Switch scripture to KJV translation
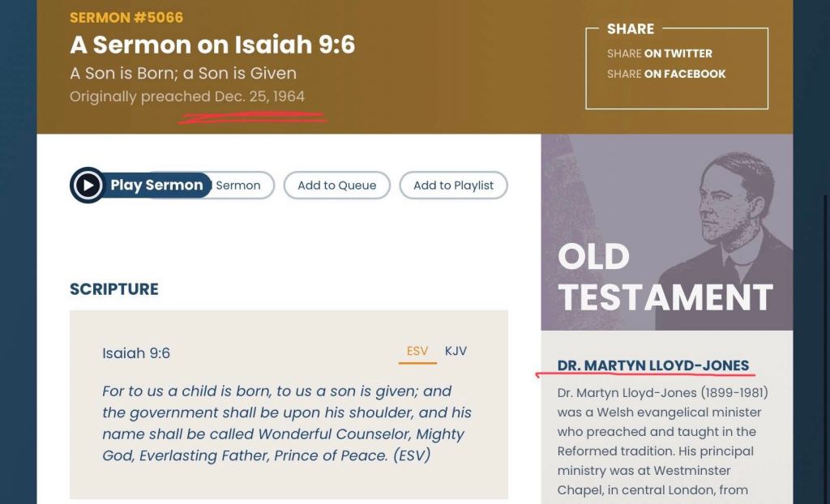This screenshot has height=504, width=830. [x=456, y=351]
